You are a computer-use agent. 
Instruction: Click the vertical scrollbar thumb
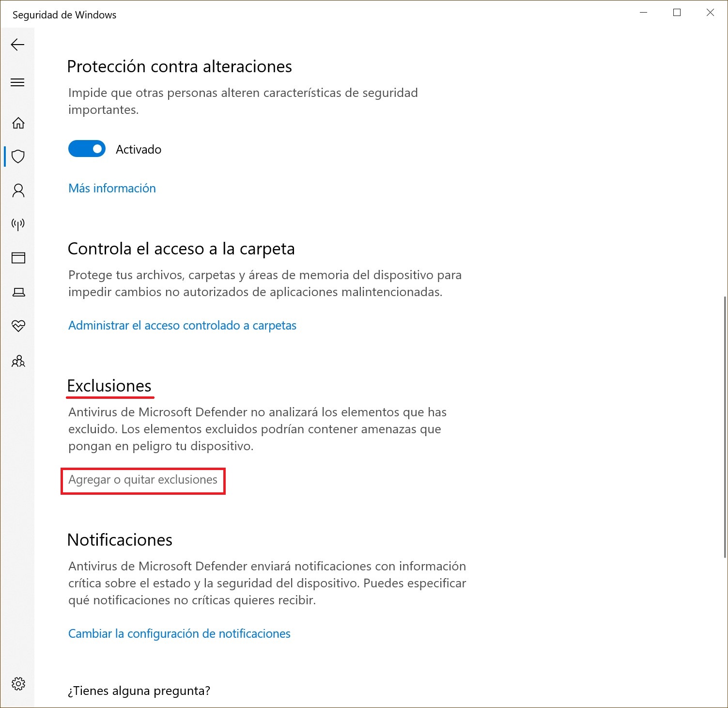click(x=725, y=426)
